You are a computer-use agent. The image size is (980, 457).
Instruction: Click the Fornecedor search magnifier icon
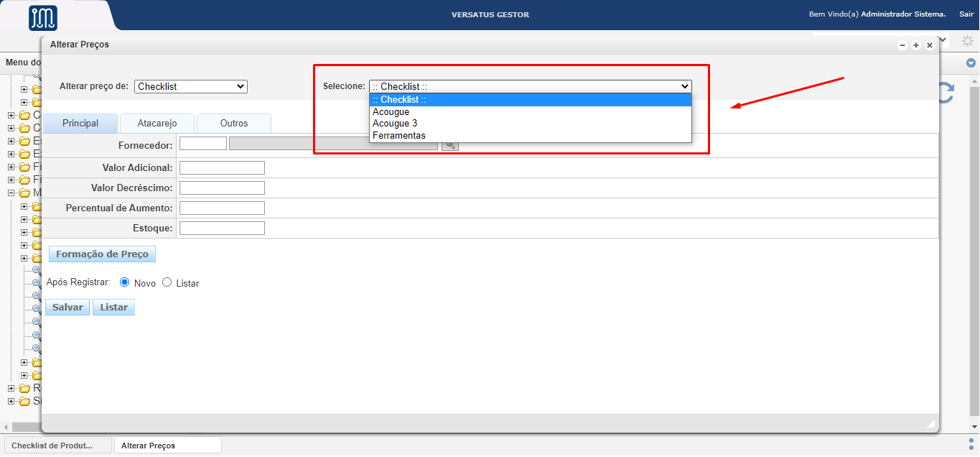(x=449, y=144)
